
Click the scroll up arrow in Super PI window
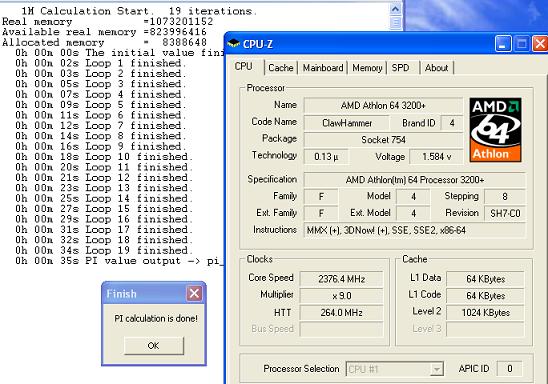click(395, 9)
